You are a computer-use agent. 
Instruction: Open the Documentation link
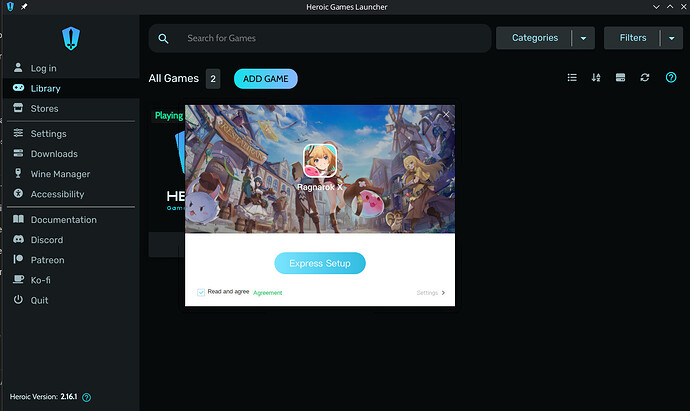click(x=64, y=220)
